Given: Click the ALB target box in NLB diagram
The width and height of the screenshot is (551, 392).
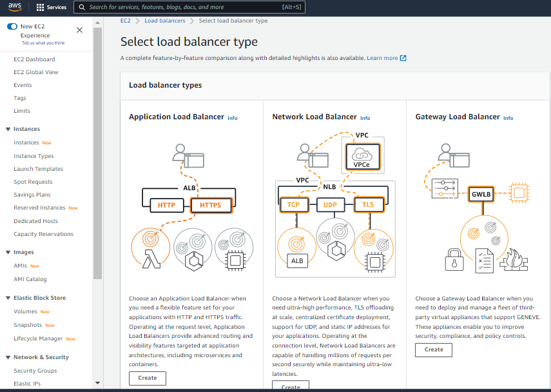Looking at the screenshot, I should tap(297, 261).
